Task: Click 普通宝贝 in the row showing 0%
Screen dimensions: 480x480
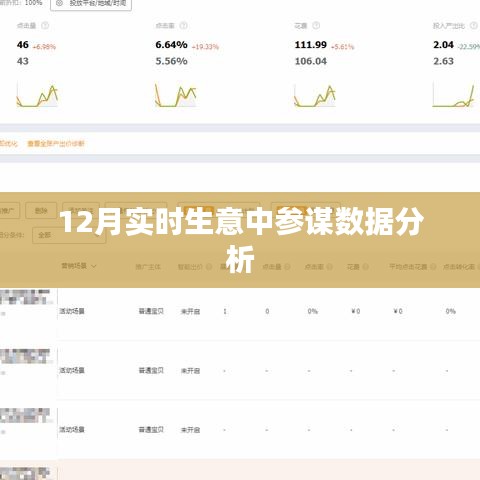Action: pyautogui.click(x=151, y=311)
